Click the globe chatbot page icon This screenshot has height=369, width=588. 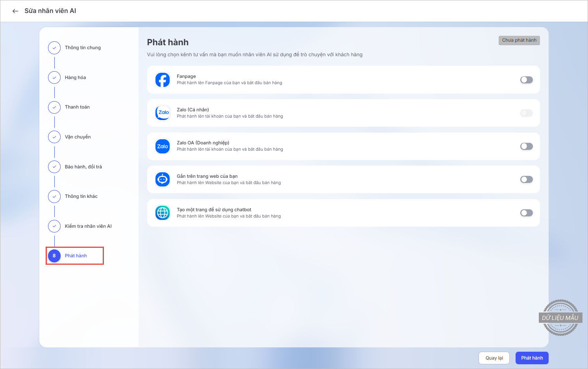pos(163,213)
